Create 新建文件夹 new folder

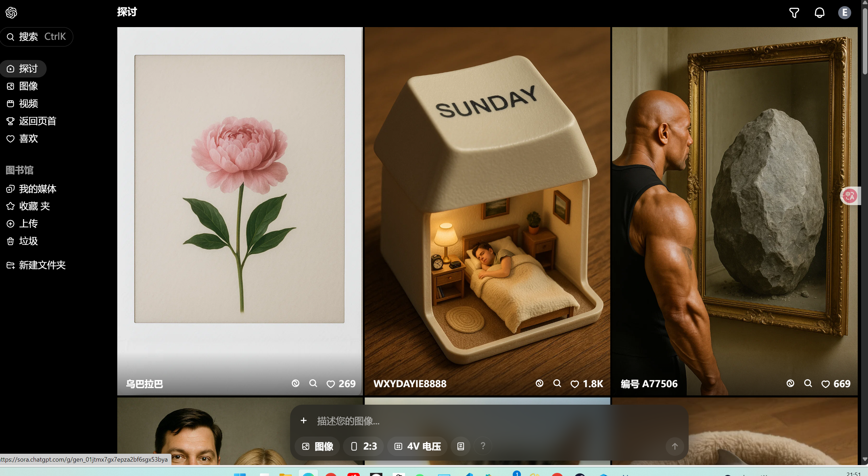36,265
